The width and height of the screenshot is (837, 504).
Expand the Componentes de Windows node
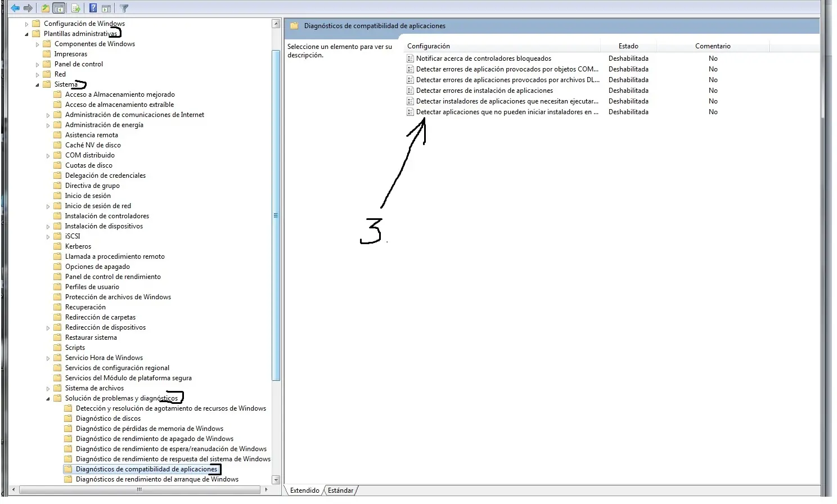pyautogui.click(x=37, y=44)
